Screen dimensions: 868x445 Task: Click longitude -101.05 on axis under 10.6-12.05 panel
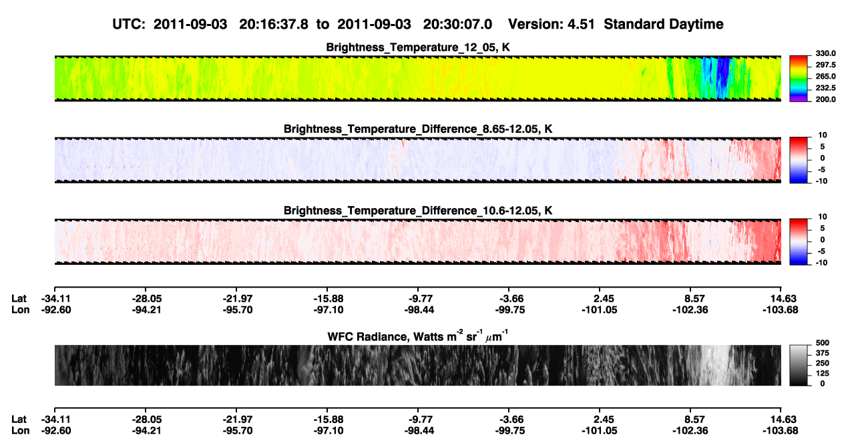tap(600, 309)
